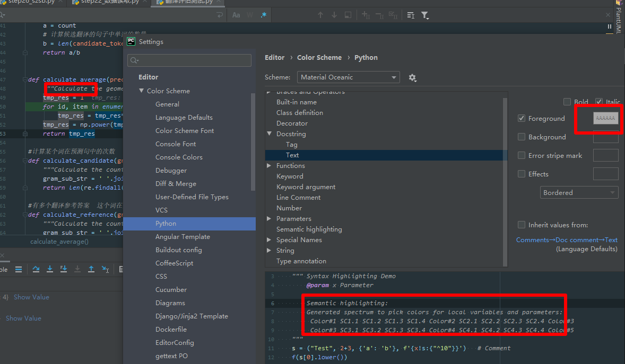Click the Error stripe mark color box

click(x=605, y=155)
